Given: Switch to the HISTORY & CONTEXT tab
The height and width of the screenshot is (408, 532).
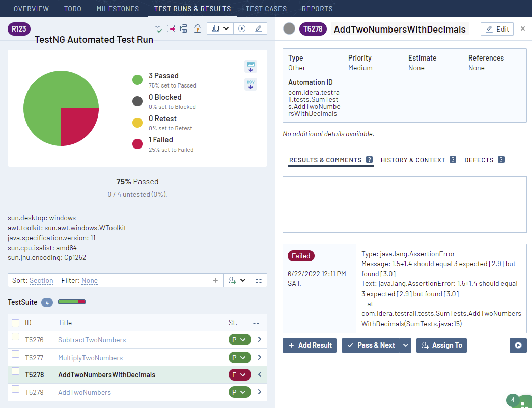Looking at the screenshot, I should 413,160.
